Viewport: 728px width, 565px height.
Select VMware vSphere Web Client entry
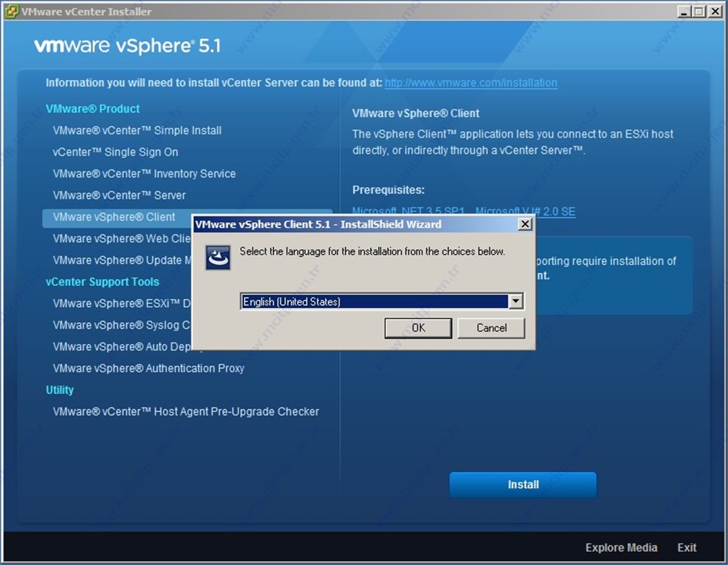[x=122, y=239]
